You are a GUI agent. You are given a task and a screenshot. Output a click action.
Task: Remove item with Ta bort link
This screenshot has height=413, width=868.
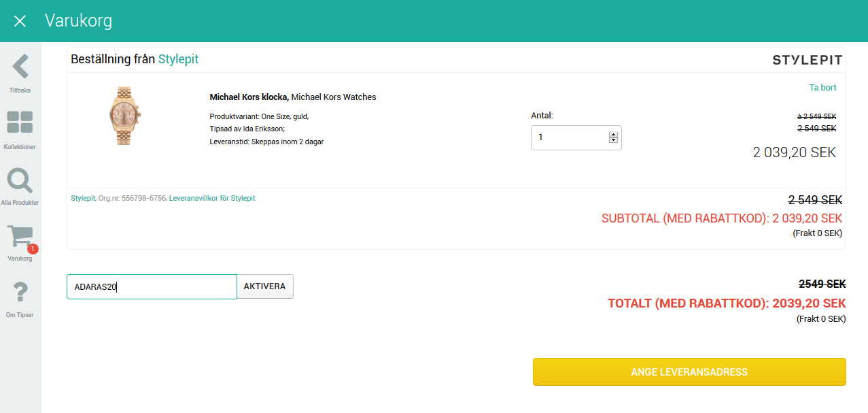coord(822,88)
